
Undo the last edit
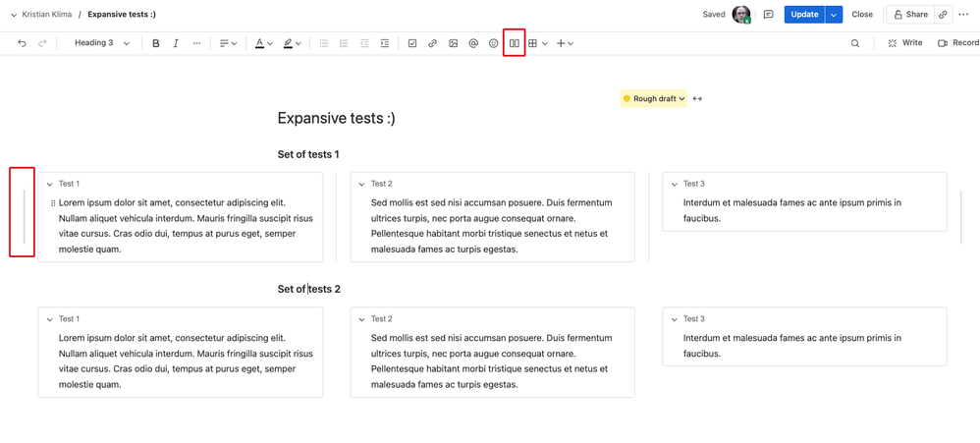click(x=22, y=43)
